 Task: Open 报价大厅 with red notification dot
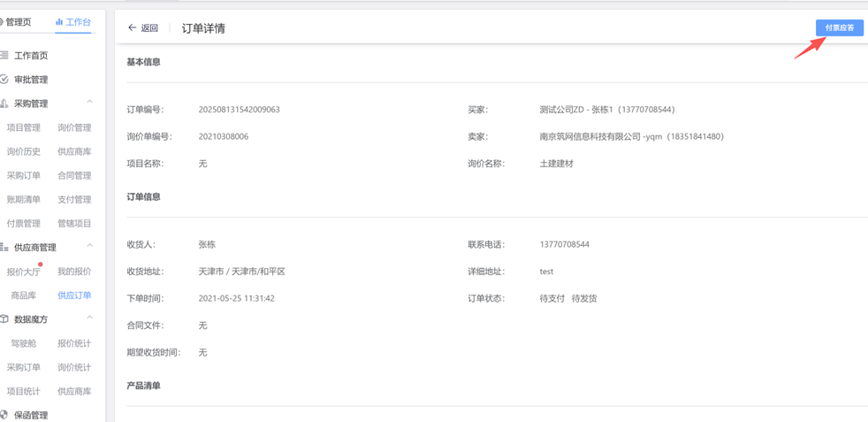click(24, 272)
